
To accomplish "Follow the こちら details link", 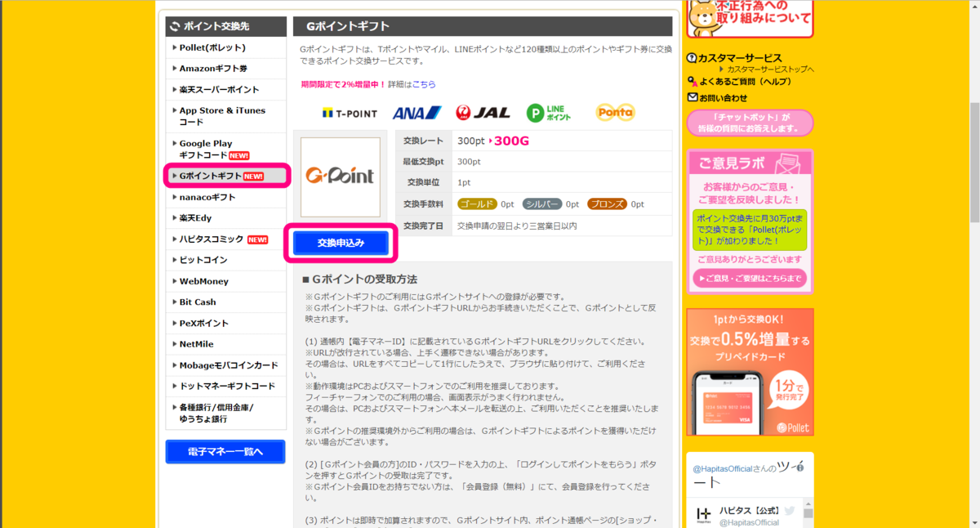I will (424, 84).
